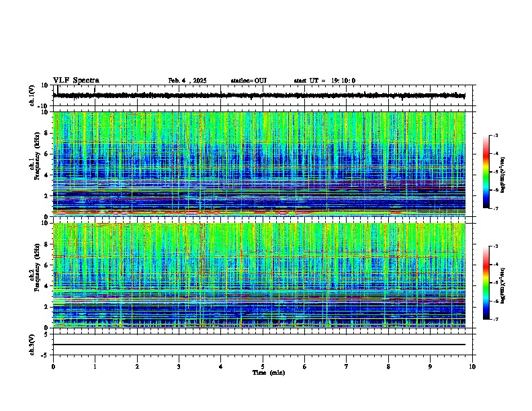Select the ch.1 "Frequency (kHz)" axis label
This screenshot has width=532, height=411.
tap(37, 156)
